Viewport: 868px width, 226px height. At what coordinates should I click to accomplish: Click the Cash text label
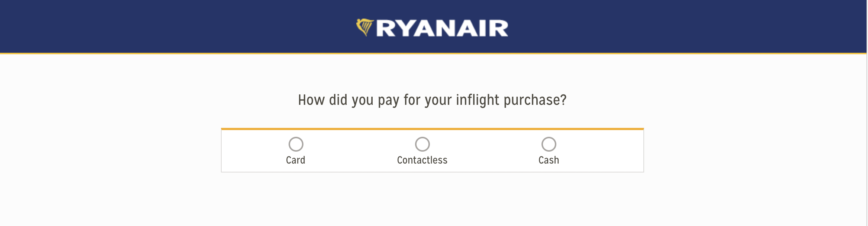(549, 160)
